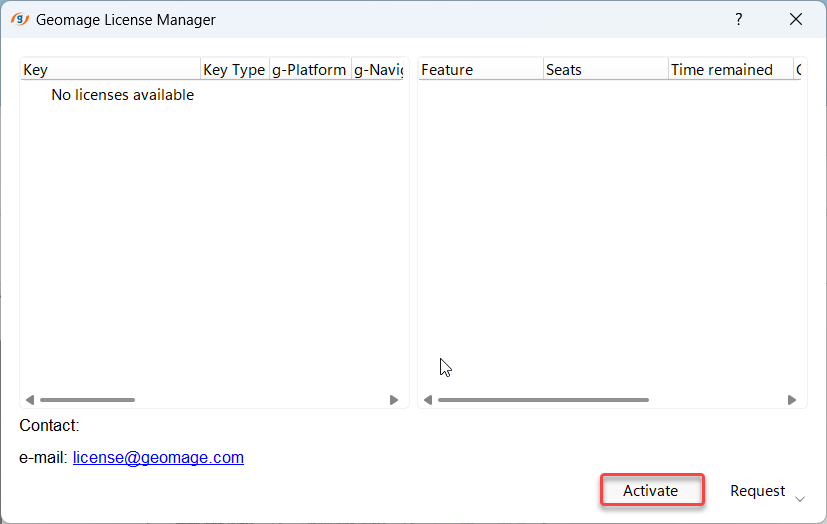This screenshot has width=827, height=524.
Task: Sort by the Seats column header
Action: [605, 70]
